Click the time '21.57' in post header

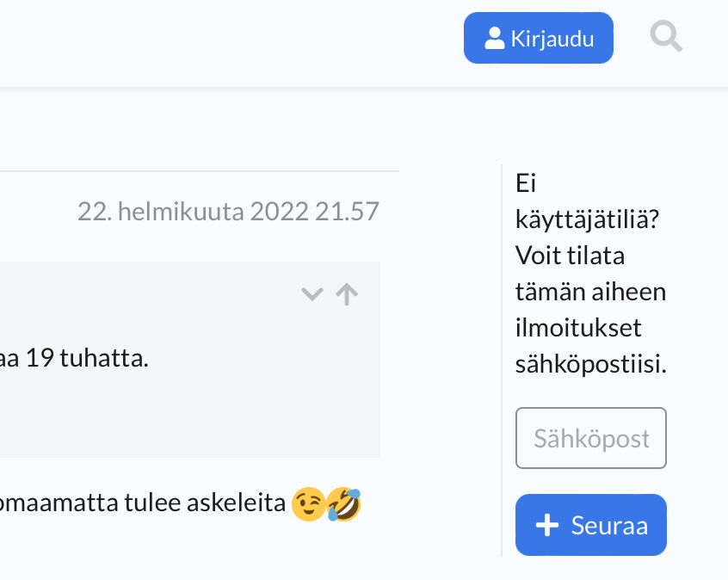point(347,212)
